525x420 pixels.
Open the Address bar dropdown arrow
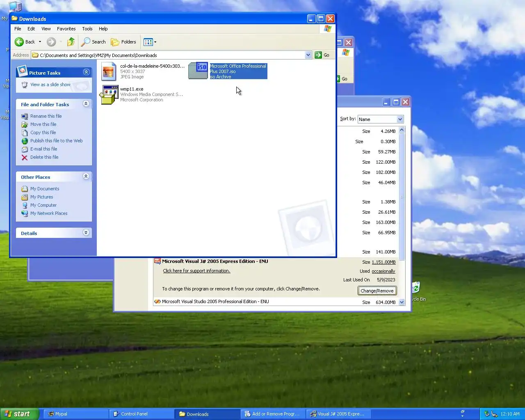308,55
